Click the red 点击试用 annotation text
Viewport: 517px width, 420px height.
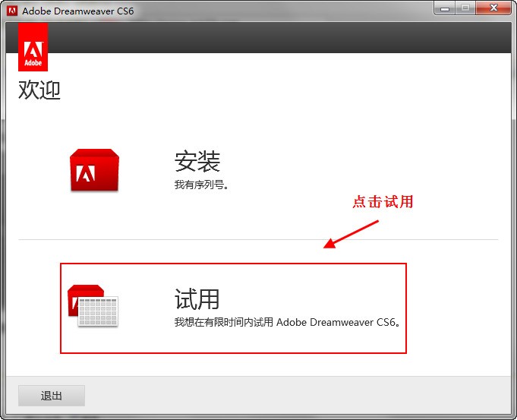382,202
